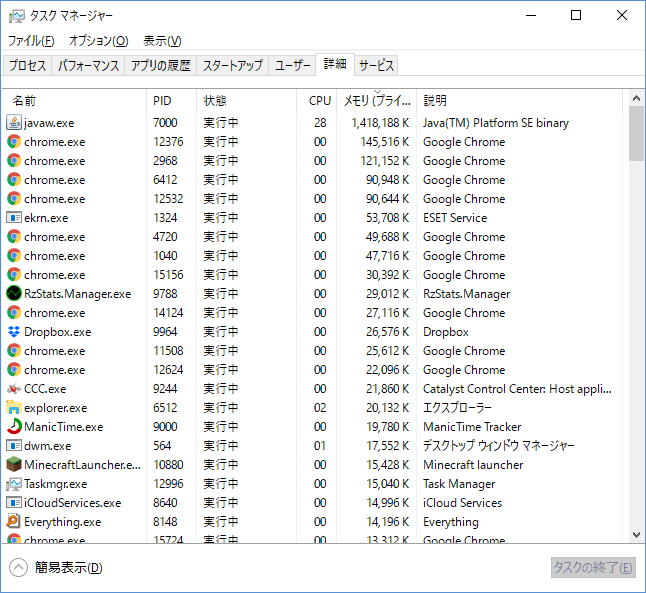Select CPU value 02 for explorer.exe
Image resolution: width=646 pixels, height=593 pixels.
(320, 408)
